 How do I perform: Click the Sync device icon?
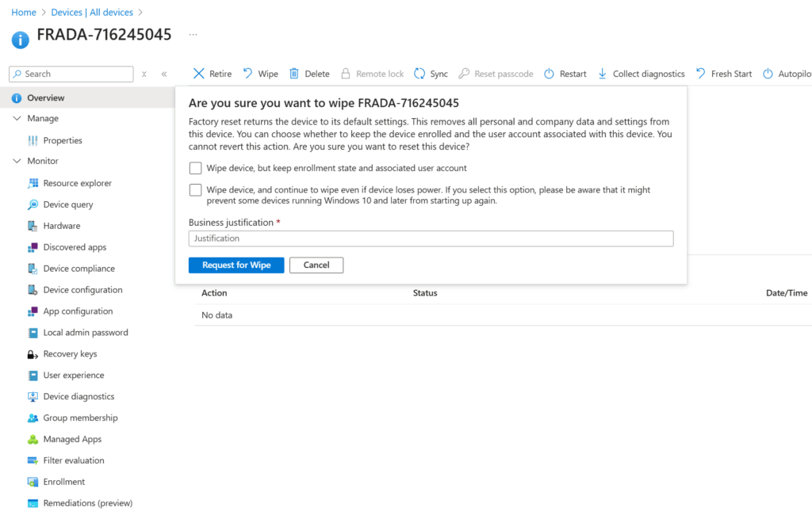pos(420,74)
